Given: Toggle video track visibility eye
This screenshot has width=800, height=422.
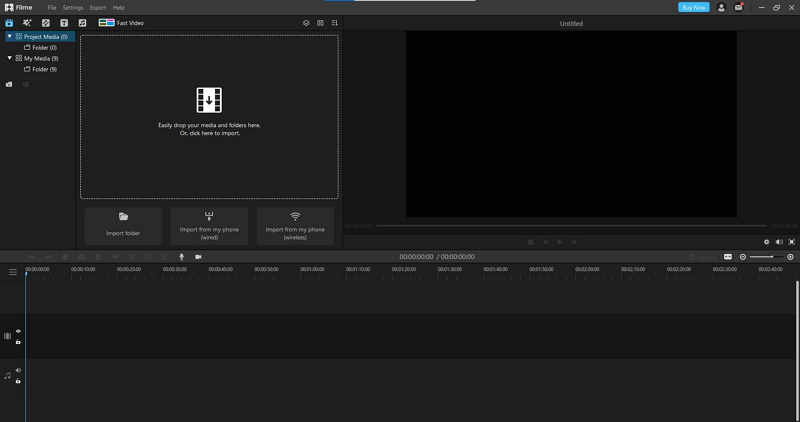Looking at the screenshot, I should tap(18, 331).
